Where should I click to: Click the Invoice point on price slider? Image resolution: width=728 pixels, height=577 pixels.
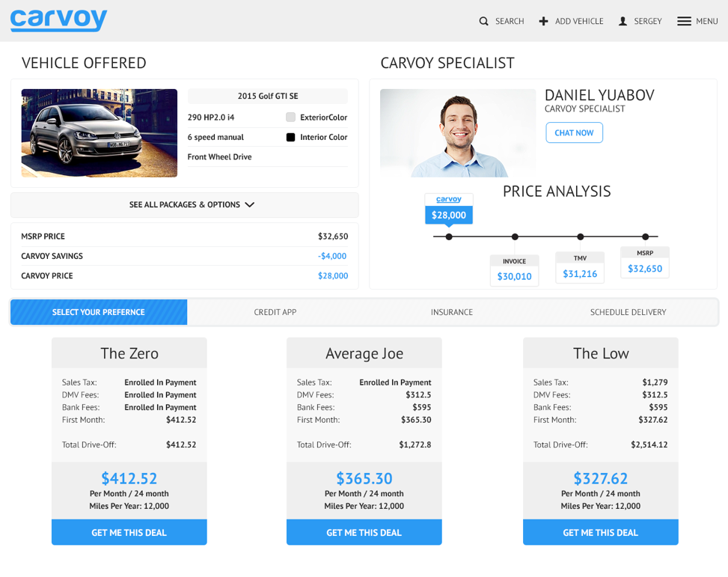[x=514, y=236]
